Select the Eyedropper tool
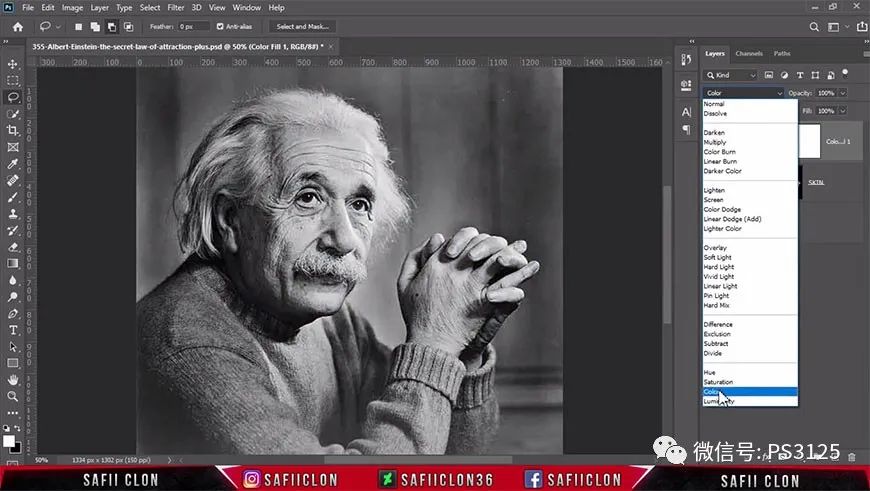The width and height of the screenshot is (870, 491). (x=13, y=164)
